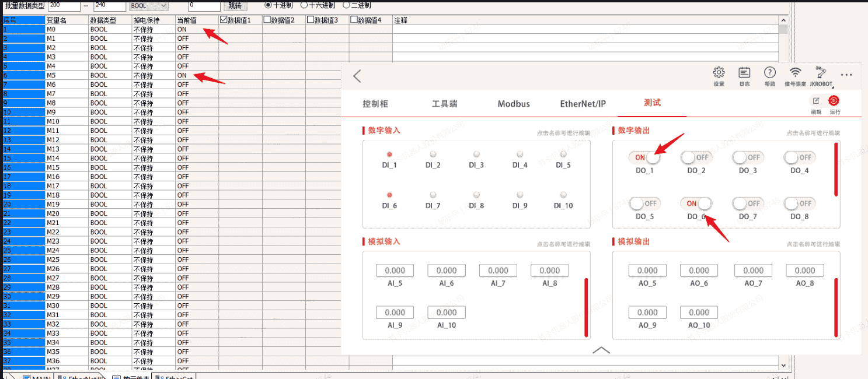This screenshot has width=868, height=379.
Task: Open the 日志 log icon
Action: coord(744,73)
